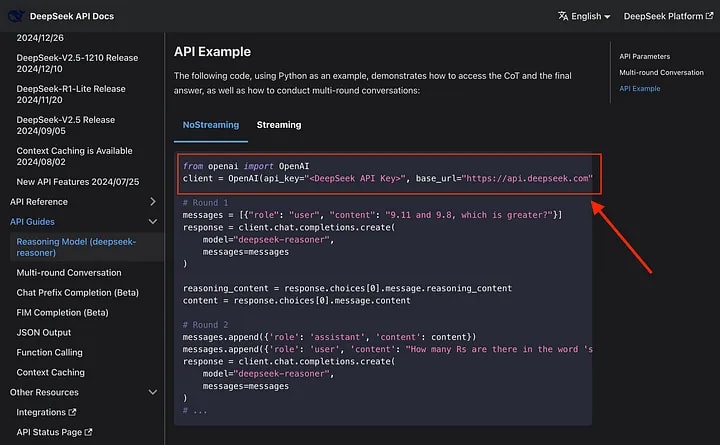This screenshot has height=445, width=720.
Task: Click the '# Round 2' code comment
Action: [x=205, y=325]
